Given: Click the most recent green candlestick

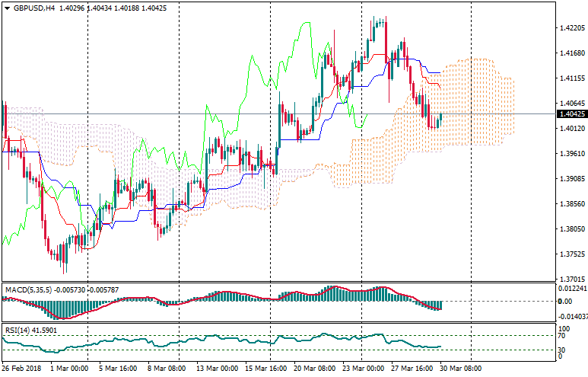Looking at the screenshot, I should click(440, 120).
